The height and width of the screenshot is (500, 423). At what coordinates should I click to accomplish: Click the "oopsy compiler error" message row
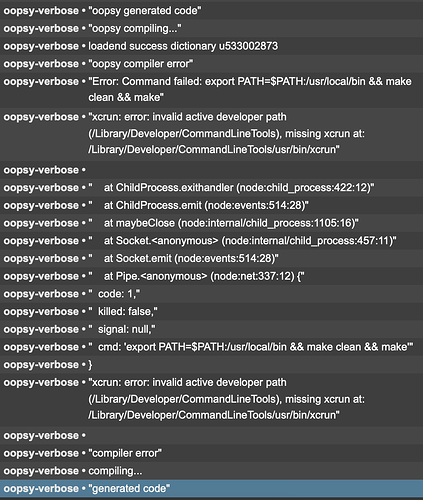(x=211, y=63)
